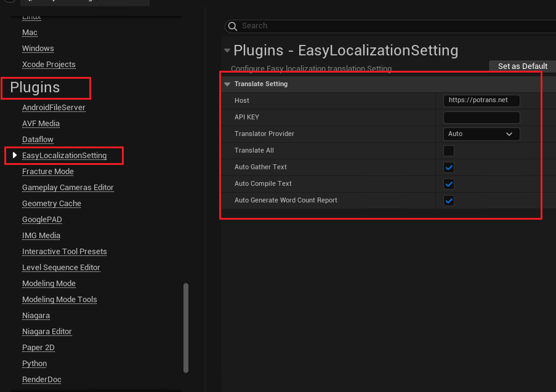The width and height of the screenshot is (556, 392).
Task: Open Interactive Tool Presets settings
Action: (x=65, y=251)
